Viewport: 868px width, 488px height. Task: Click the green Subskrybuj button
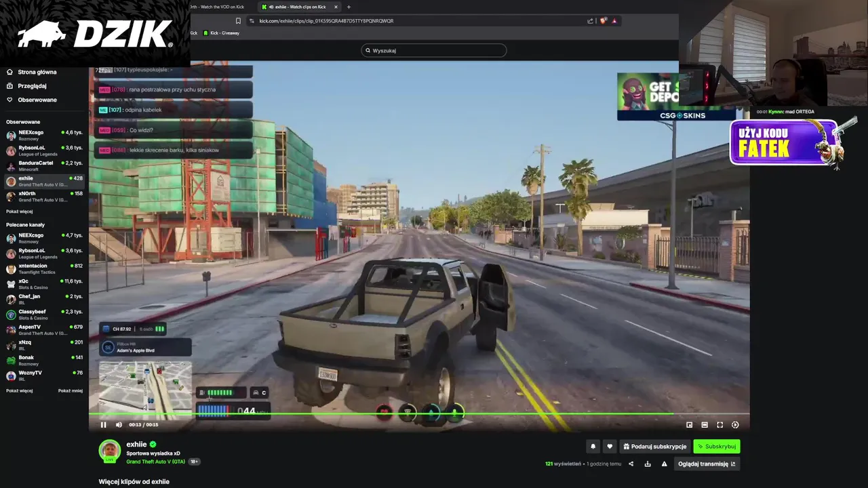[x=716, y=447]
